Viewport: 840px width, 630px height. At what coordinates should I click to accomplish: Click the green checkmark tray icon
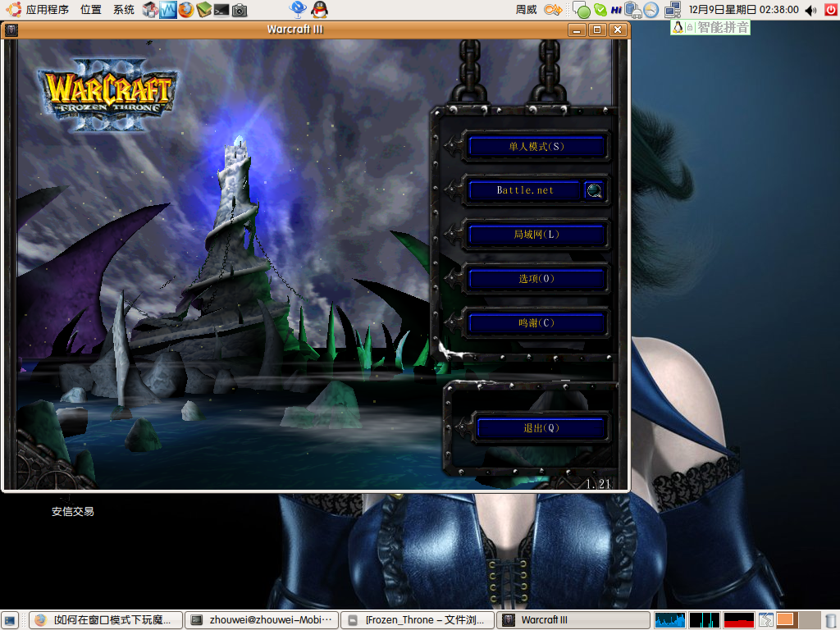pos(601,10)
